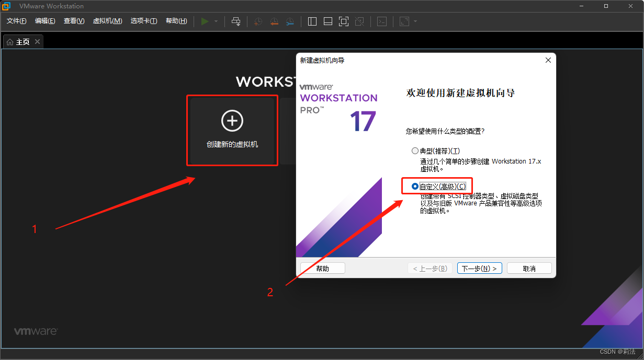Open the 编辑(E) menu
The height and width of the screenshot is (360, 644).
(45, 21)
